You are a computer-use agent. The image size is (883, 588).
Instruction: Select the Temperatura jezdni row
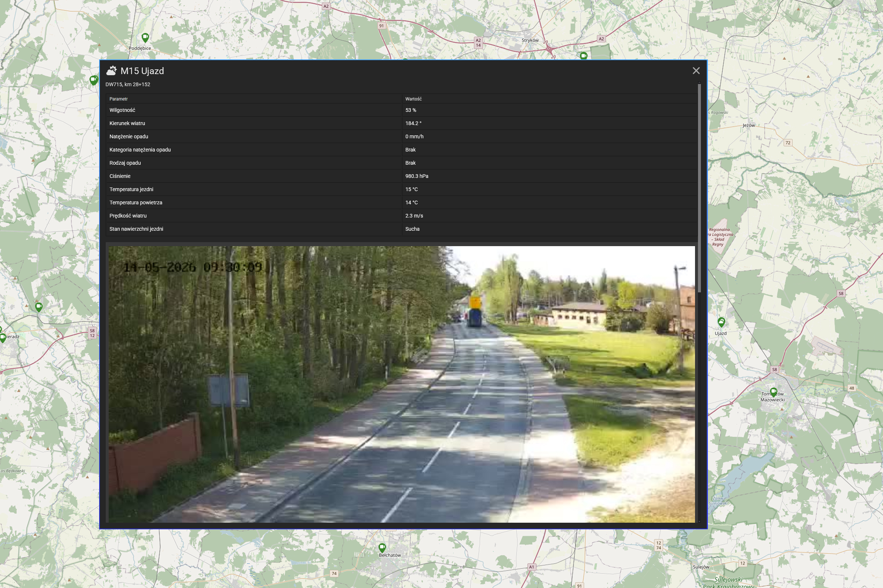pyautogui.click(x=402, y=189)
